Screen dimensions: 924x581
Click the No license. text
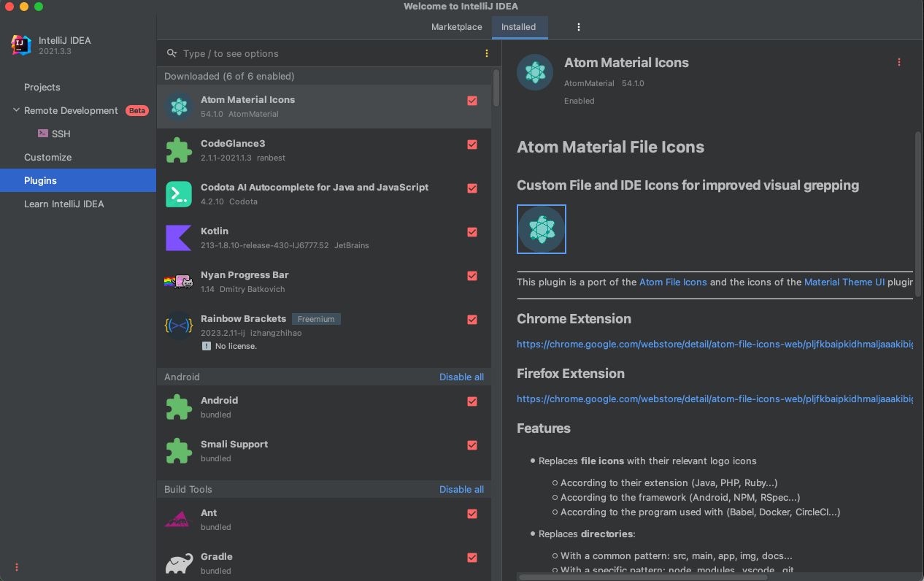point(236,346)
